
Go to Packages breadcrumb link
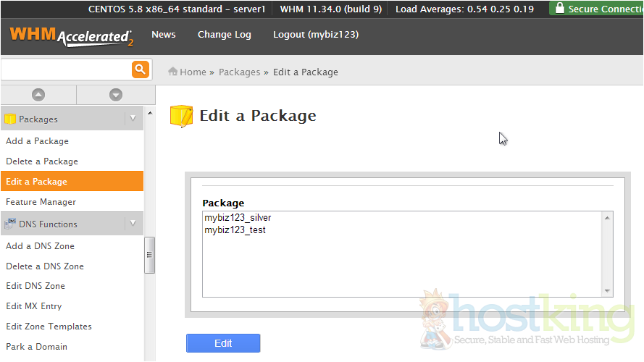click(x=239, y=72)
